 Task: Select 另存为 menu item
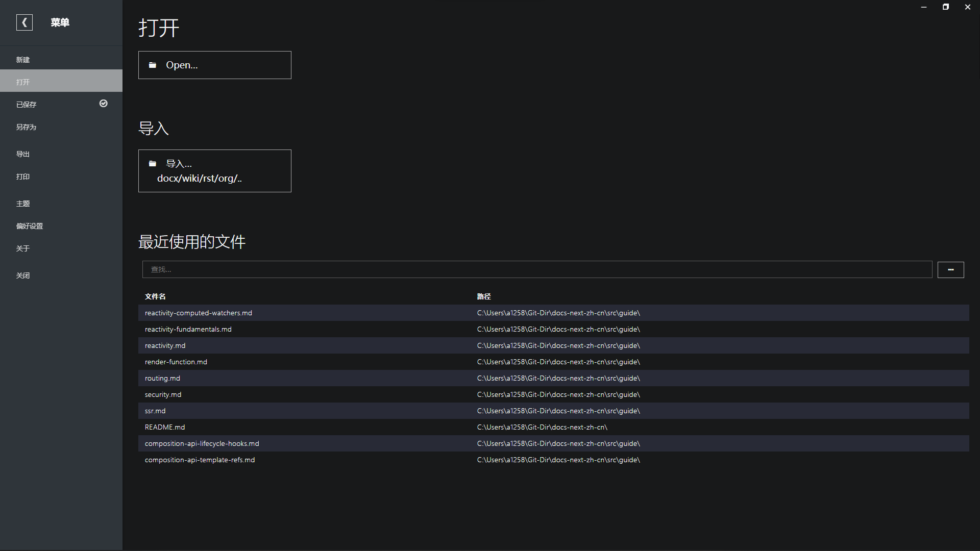tap(26, 127)
